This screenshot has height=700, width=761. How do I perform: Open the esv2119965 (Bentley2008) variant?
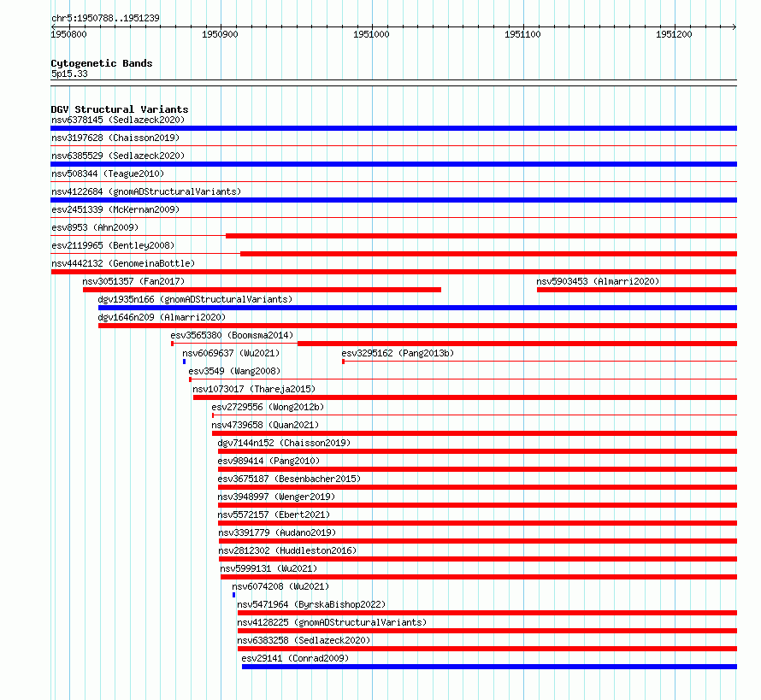click(113, 245)
